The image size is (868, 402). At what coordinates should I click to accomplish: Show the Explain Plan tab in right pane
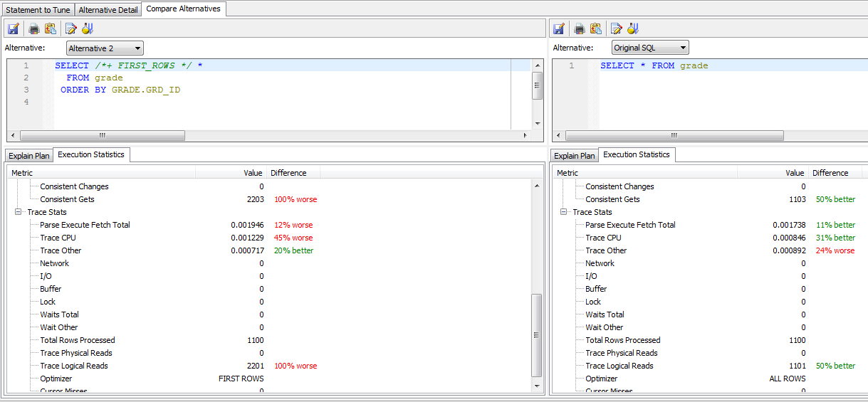click(575, 156)
